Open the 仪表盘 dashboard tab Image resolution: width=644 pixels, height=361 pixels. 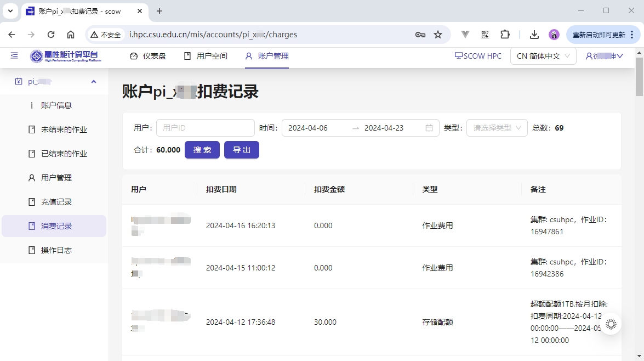point(148,56)
